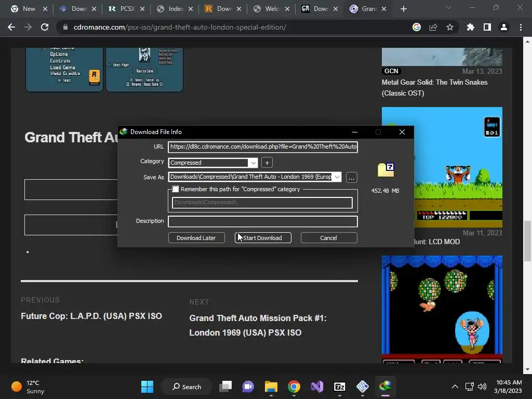Open Chrome tab search chevron

pyautogui.click(x=448, y=7)
